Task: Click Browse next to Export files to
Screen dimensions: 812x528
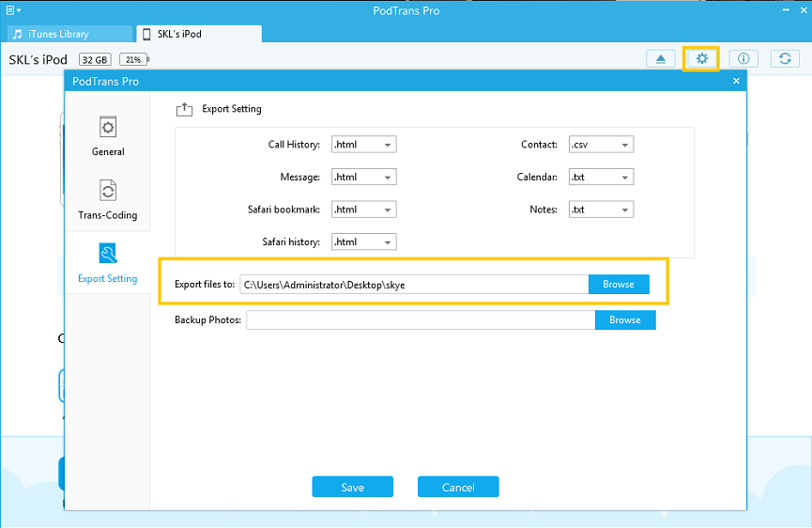Action: click(619, 285)
